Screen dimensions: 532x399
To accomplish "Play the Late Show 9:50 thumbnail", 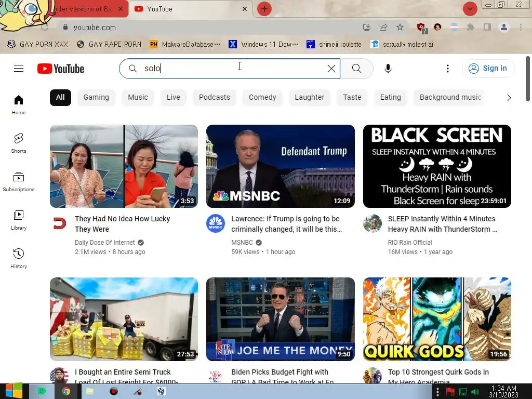I will [x=280, y=320].
